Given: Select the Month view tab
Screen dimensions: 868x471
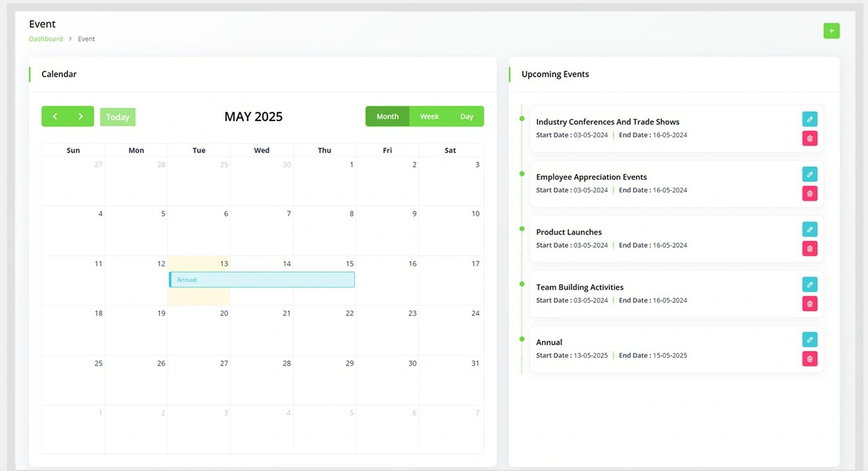Looking at the screenshot, I should tap(387, 116).
